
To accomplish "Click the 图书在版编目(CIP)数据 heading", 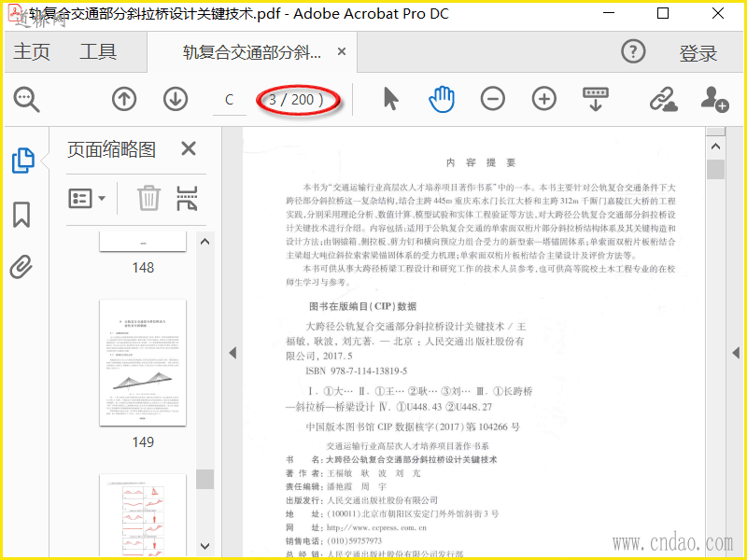I will [362, 306].
